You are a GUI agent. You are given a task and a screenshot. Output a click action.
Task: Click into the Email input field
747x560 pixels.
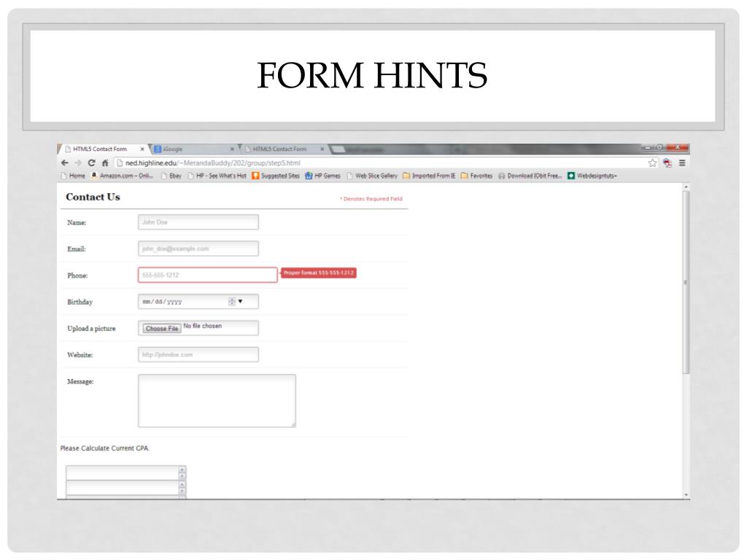198,249
